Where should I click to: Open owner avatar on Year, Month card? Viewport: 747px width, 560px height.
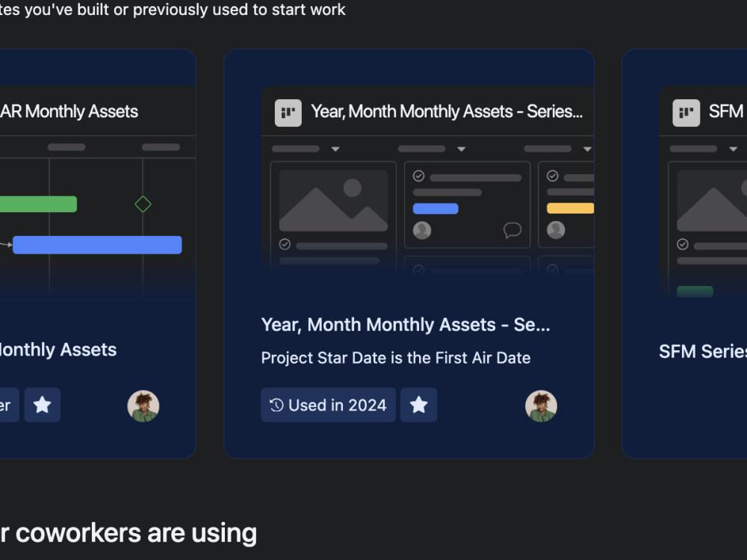point(541,405)
